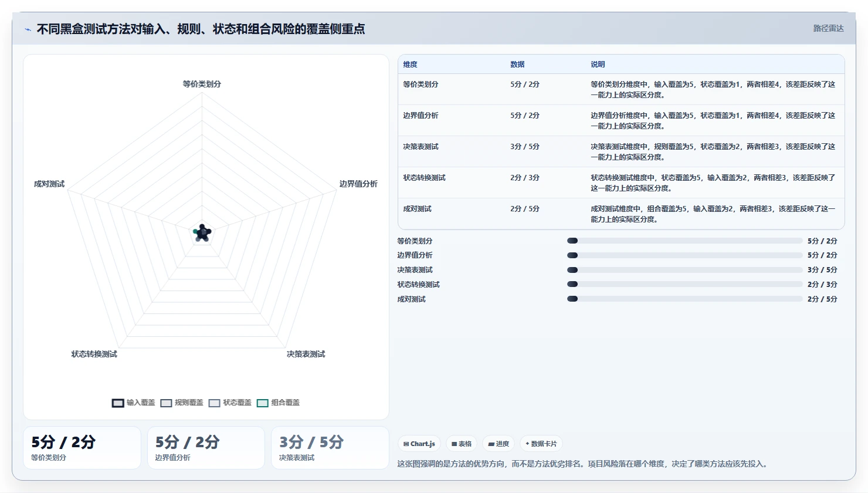Click the 路径雷达 label in the header

point(828,29)
